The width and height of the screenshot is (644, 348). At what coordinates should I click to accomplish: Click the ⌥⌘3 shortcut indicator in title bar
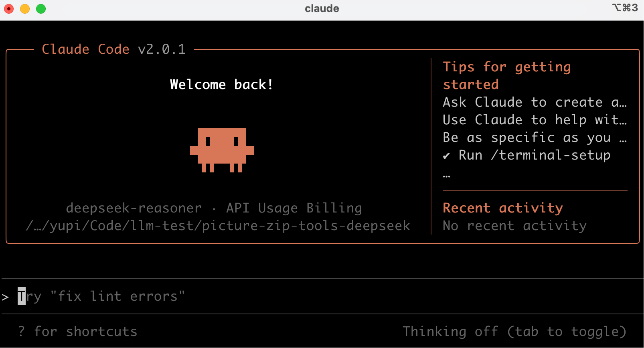tap(625, 8)
